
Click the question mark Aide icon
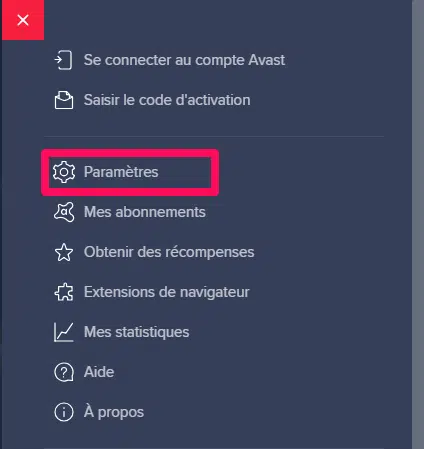pyautogui.click(x=64, y=372)
